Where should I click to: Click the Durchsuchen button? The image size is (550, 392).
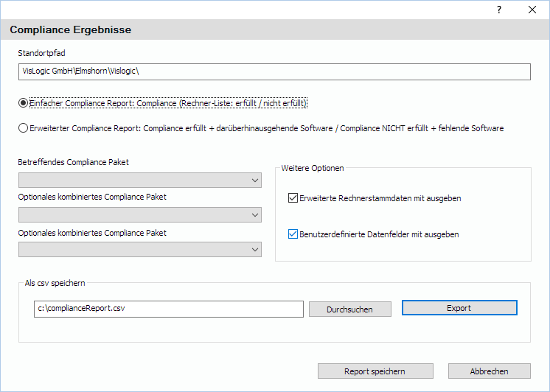(x=350, y=309)
